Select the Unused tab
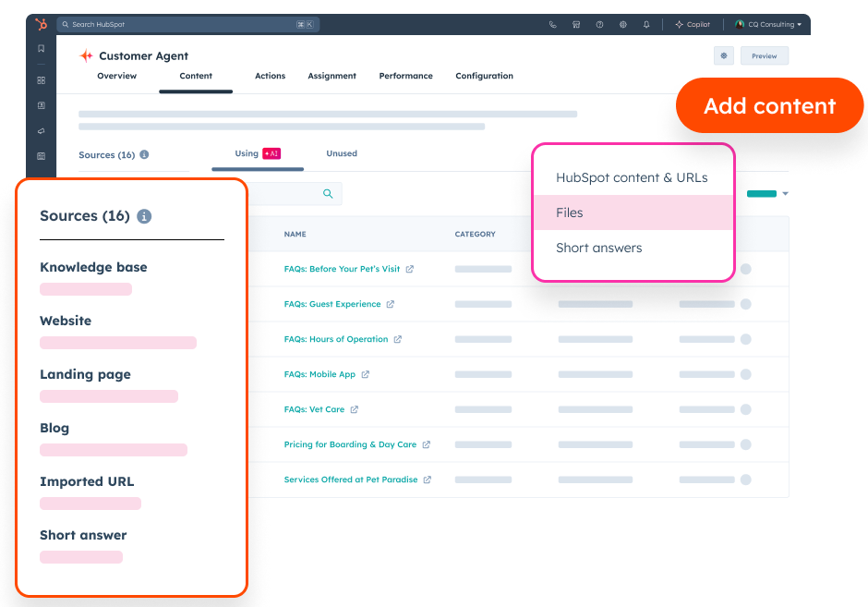The image size is (868, 607). pyautogui.click(x=342, y=153)
